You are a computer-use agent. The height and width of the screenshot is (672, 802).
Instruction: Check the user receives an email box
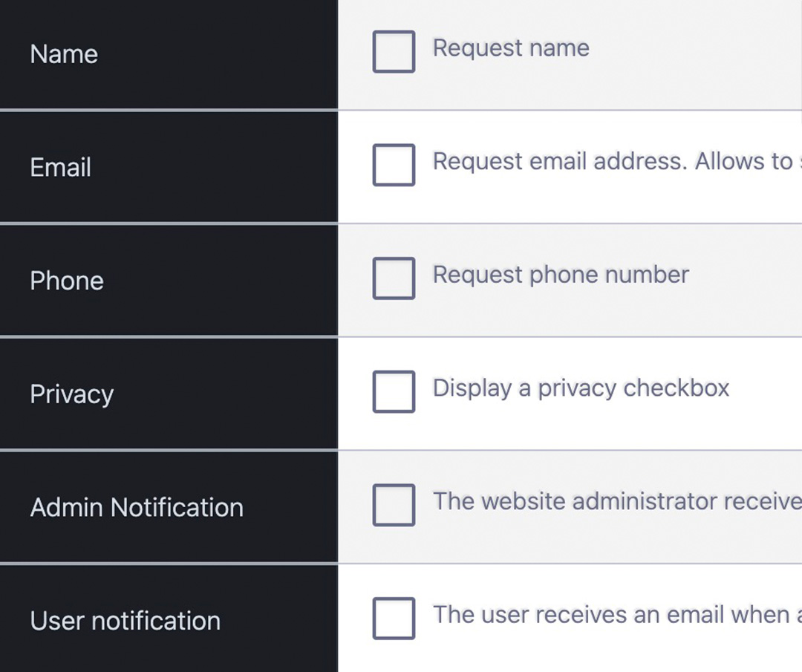[394, 618]
